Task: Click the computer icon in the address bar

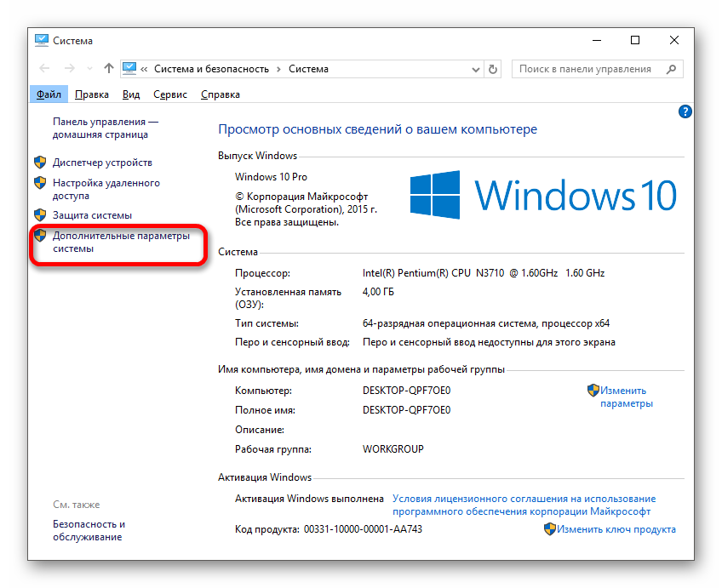Action: (129, 69)
